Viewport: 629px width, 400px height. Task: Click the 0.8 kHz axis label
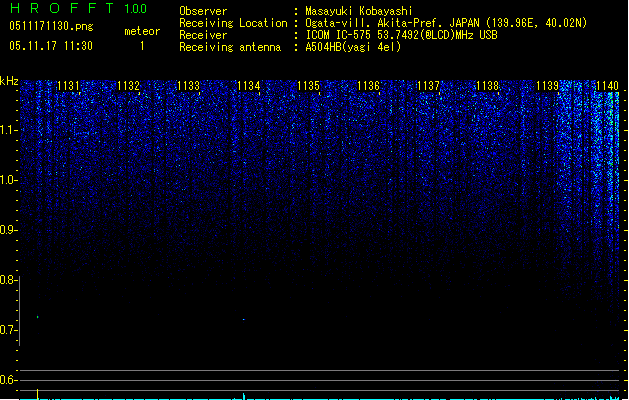pyautogui.click(x=8, y=280)
